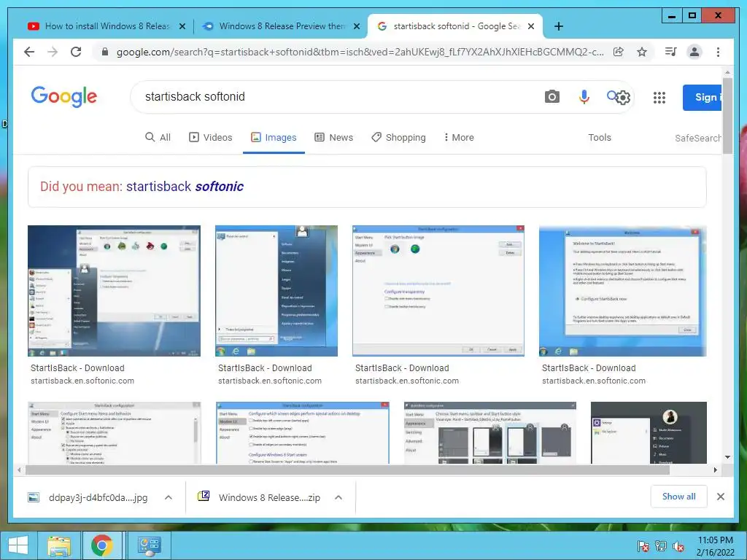Viewport: 747px width, 560px height.
Task: Click Show all downloads
Action: [679, 497]
